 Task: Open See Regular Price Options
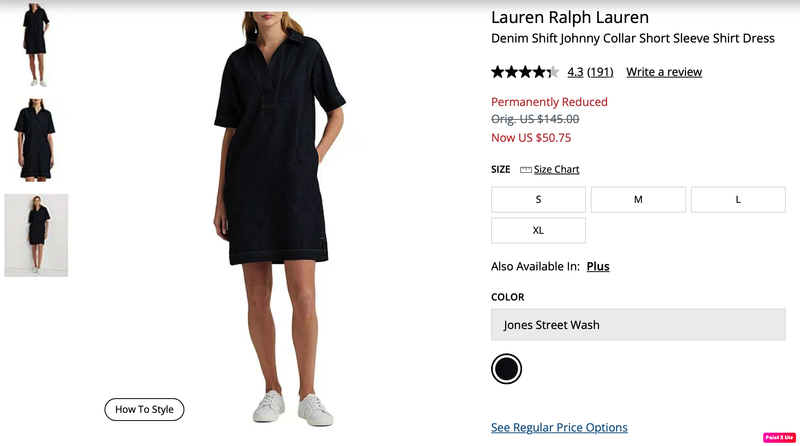[x=559, y=428]
